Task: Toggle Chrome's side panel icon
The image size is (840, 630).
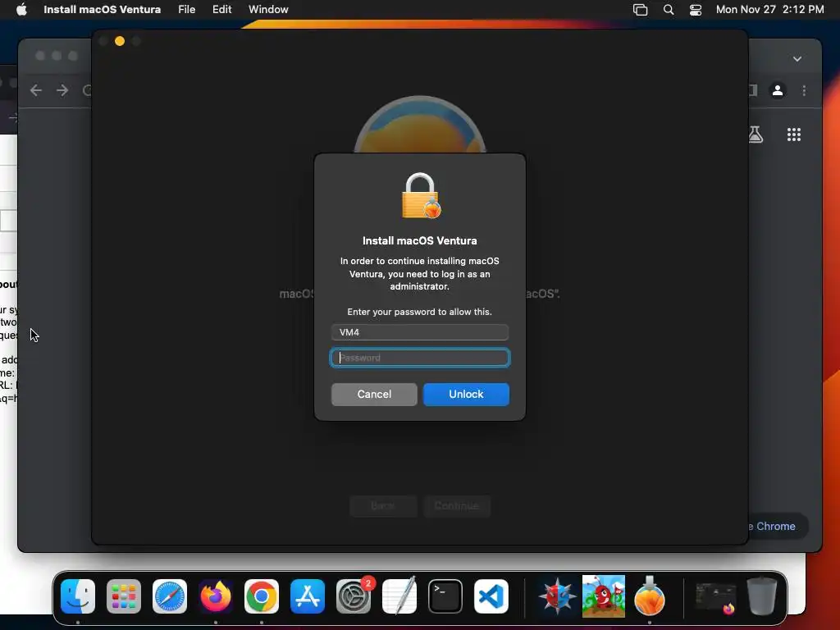Action: pyautogui.click(x=753, y=90)
